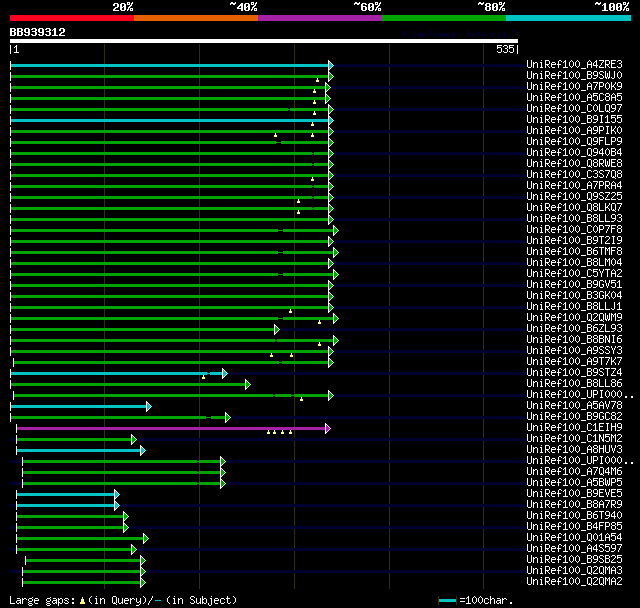Click label UniRef100_Q2QMA3
The width and height of the screenshot is (640, 608).
(574, 571)
